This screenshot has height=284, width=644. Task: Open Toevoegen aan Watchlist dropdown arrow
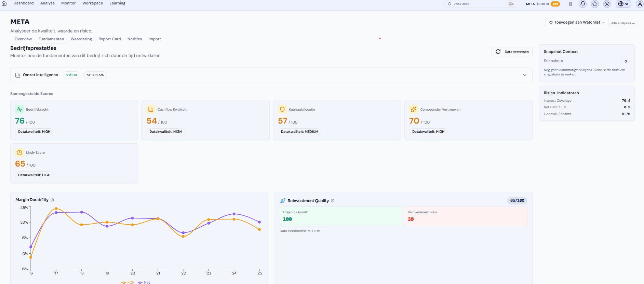coord(604,23)
